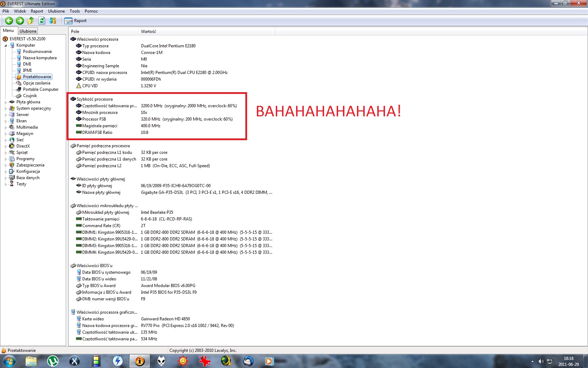Expand the Magazyn tree node
Viewport: 588px width, 368px height.
(6, 134)
